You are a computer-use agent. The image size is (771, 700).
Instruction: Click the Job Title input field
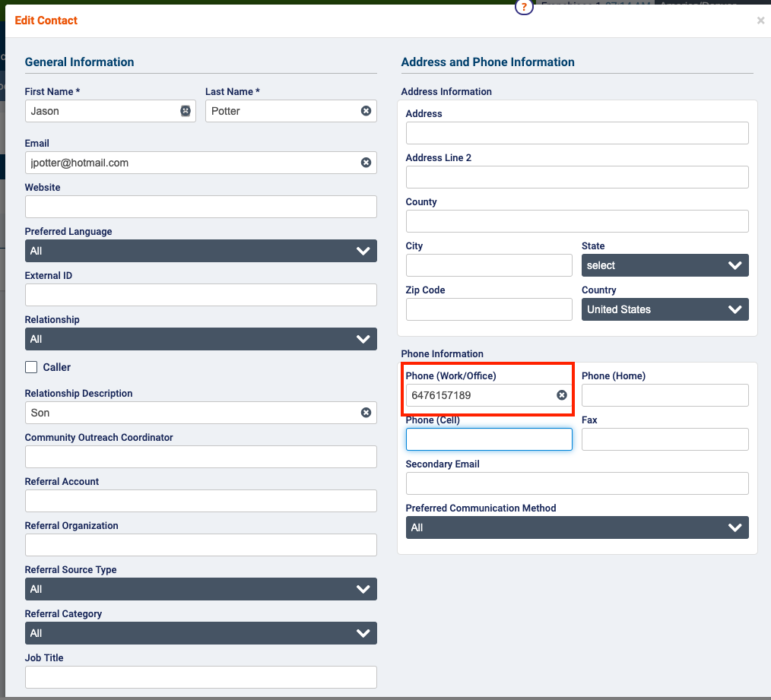(201, 677)
